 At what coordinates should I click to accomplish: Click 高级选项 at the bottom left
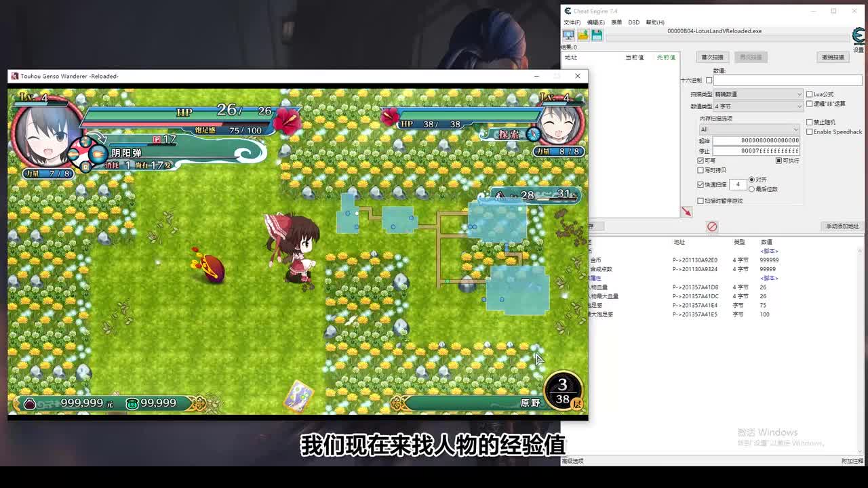point(572,461)
